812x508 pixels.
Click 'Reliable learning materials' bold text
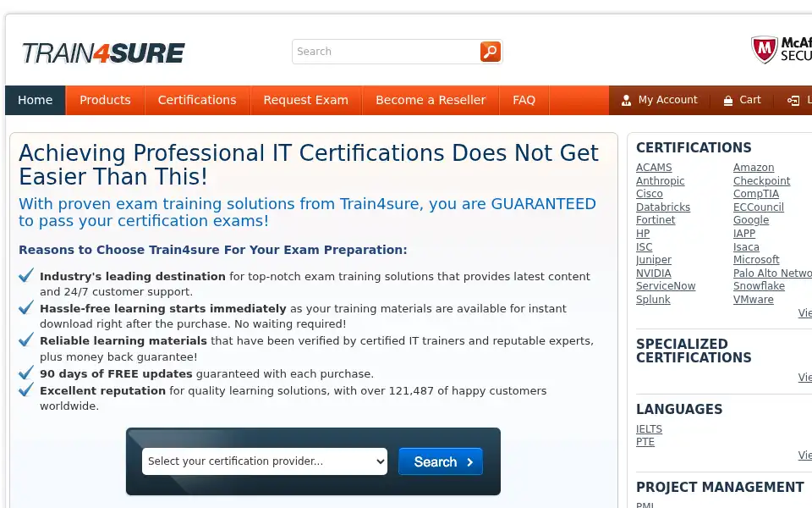[123, 340]
